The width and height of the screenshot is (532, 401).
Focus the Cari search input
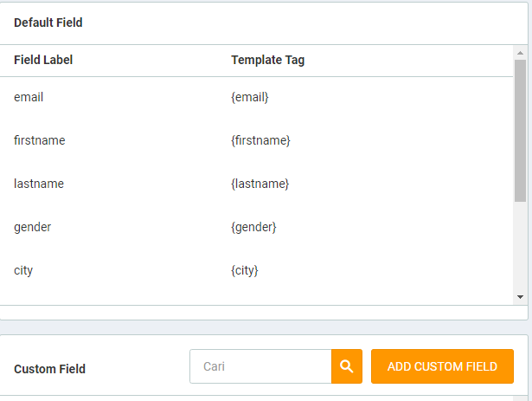coord(260,366)
